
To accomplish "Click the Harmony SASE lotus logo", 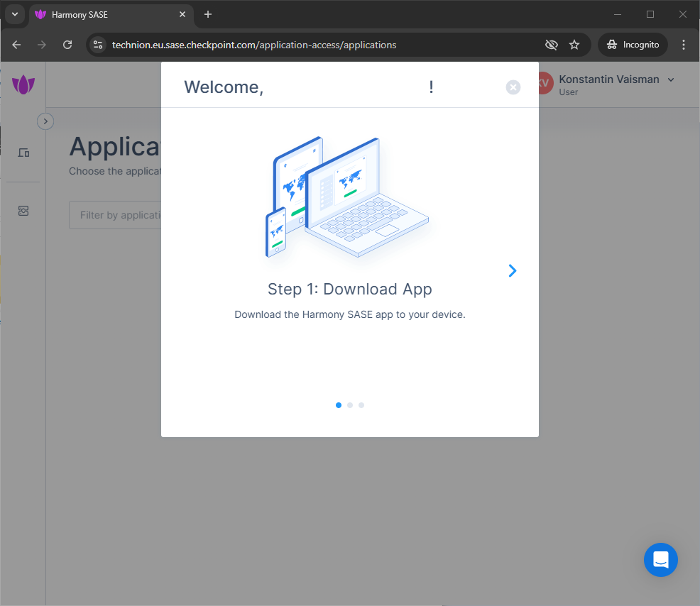I will [23, 84].
